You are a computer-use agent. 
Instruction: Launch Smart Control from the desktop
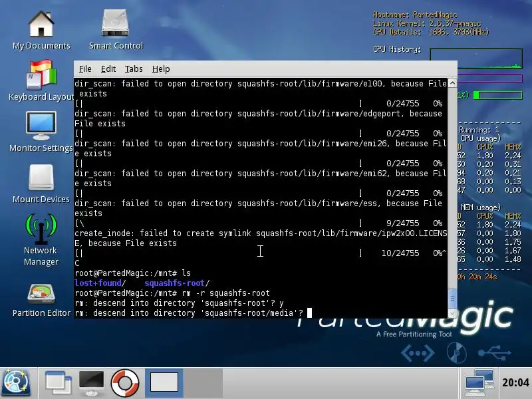(x=116, y=30)
